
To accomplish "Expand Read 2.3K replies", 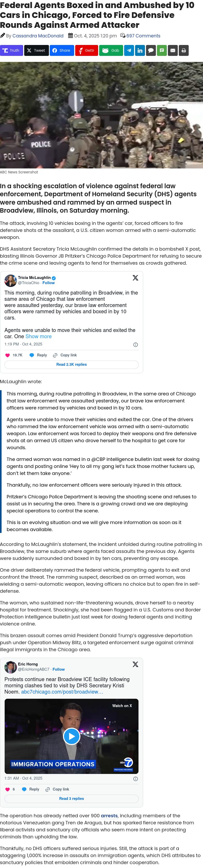I will tap(72, 364).
